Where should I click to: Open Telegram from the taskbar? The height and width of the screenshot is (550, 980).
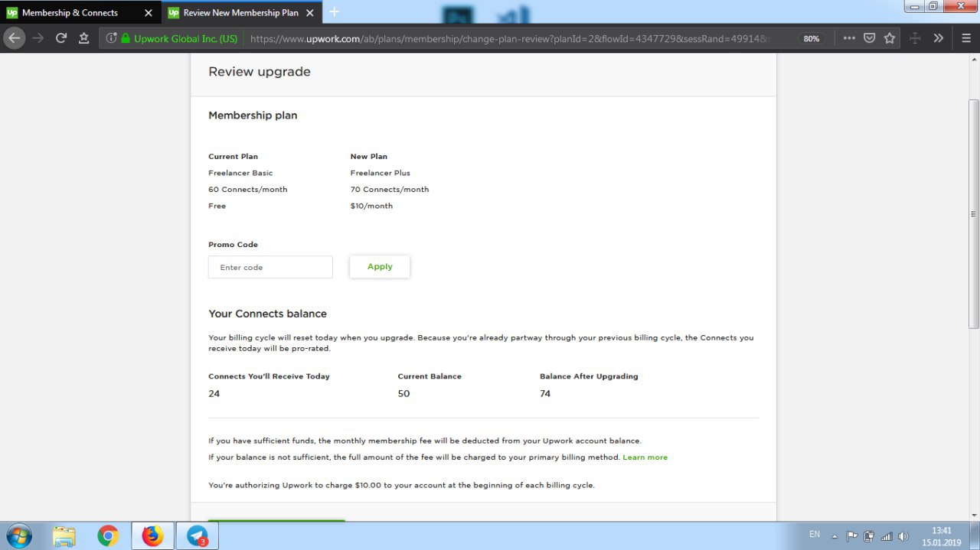(197, 536)
